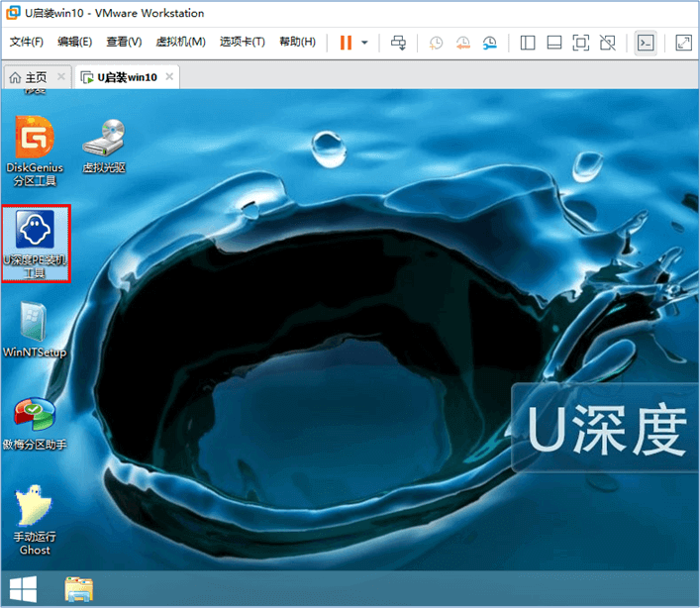This screenshot has height=608, width=700.
Task: Open the 编辑(E) menu
Action: [x=74, y=42]
